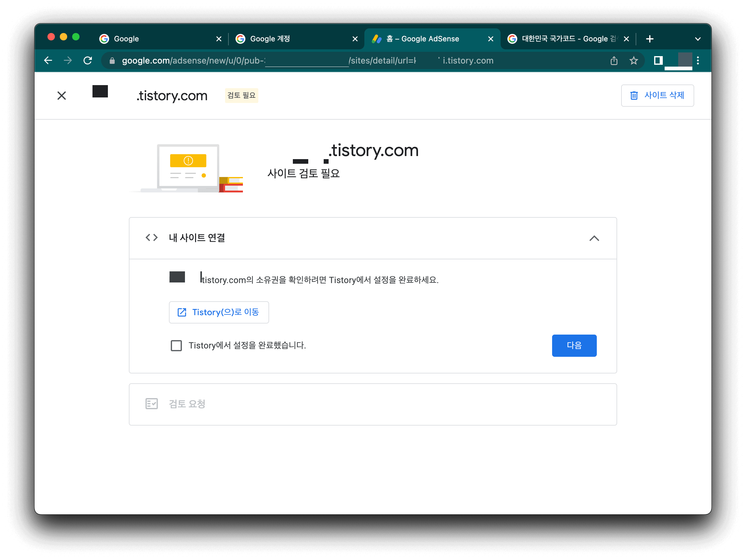This screenshot has width=746, height=560.
Task: Click the share icon in address bar
Action: (614, 60)
